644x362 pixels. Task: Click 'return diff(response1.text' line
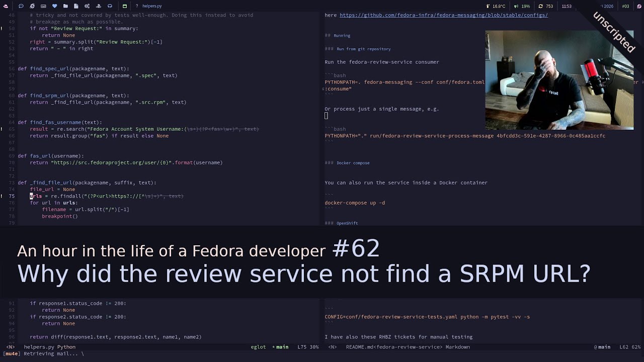click(x=116, y=337)
